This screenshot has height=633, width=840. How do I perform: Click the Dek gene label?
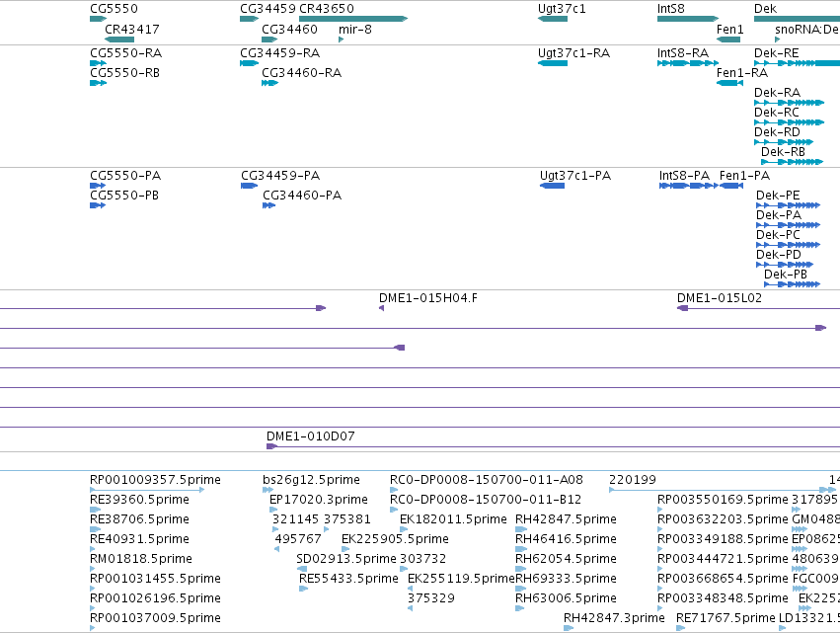(765, 9)
